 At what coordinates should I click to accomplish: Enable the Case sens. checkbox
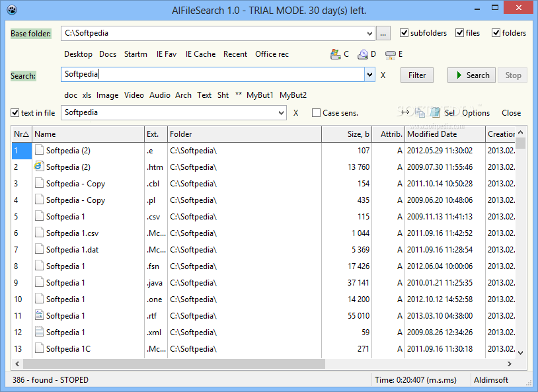click(316, 113)
